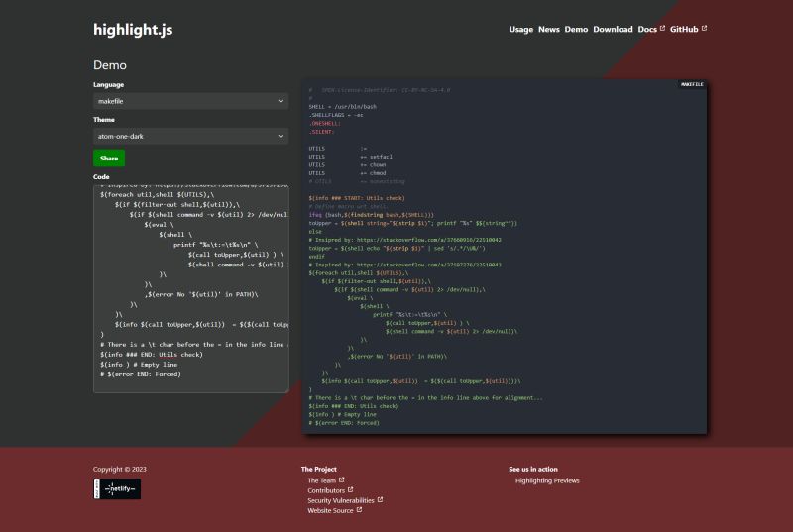
Task: Click the '$(info ### START: Utils check)' preview line
Action: pos(357,198)
